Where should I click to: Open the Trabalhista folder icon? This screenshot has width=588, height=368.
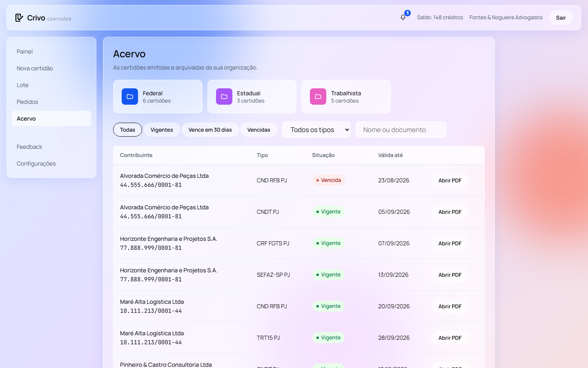[x=318, y=96]
